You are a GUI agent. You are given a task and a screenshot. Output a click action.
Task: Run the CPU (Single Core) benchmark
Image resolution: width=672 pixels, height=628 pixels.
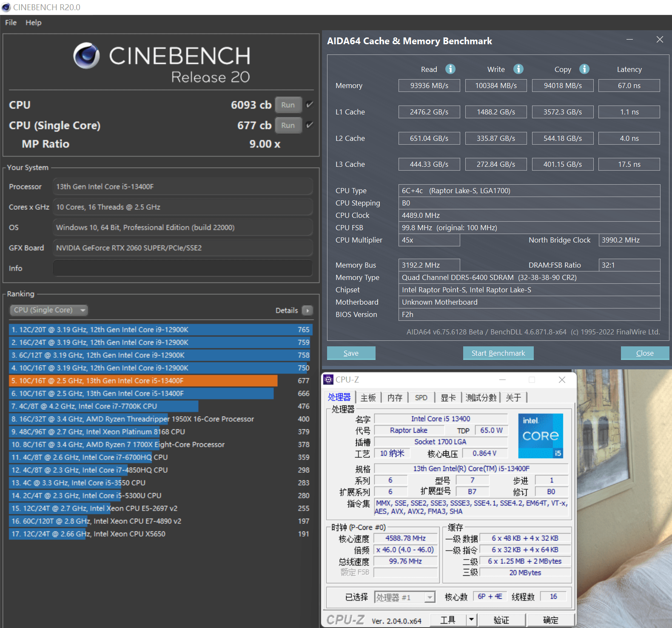coord(288,125)
